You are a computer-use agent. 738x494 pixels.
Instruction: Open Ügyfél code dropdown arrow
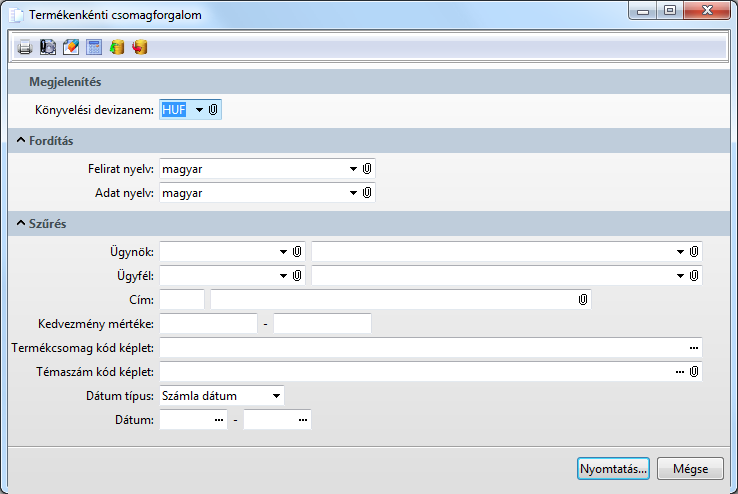tap(283, 276)
